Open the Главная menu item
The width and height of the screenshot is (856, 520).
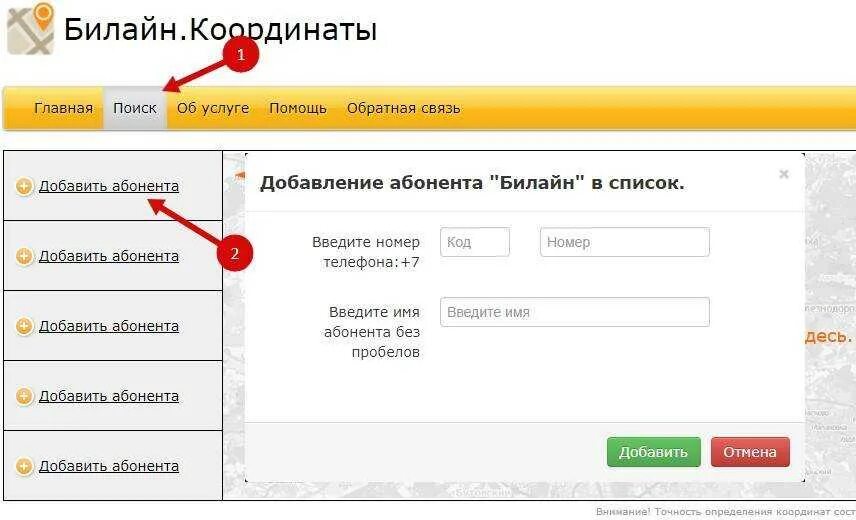[x=63, y=108]
